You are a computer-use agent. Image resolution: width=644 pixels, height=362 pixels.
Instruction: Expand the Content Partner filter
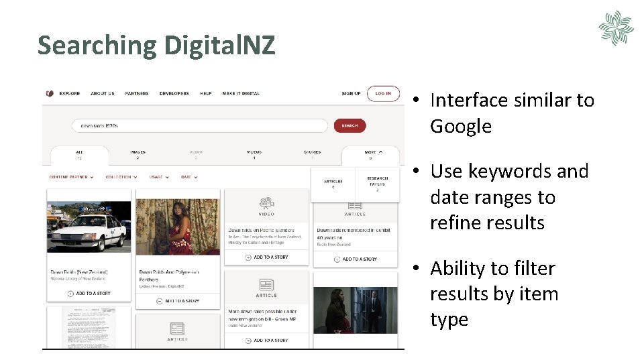pos(72,177)
